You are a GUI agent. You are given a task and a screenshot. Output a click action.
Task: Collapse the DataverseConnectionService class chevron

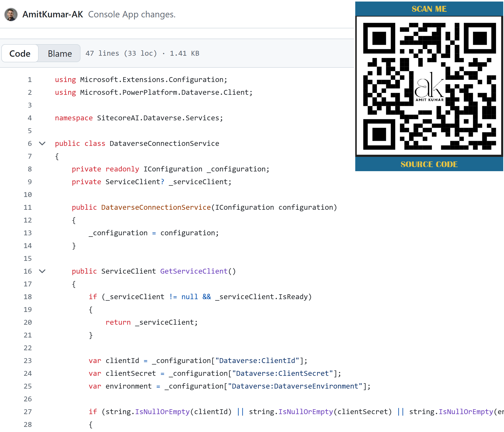(x=42, y=143)
